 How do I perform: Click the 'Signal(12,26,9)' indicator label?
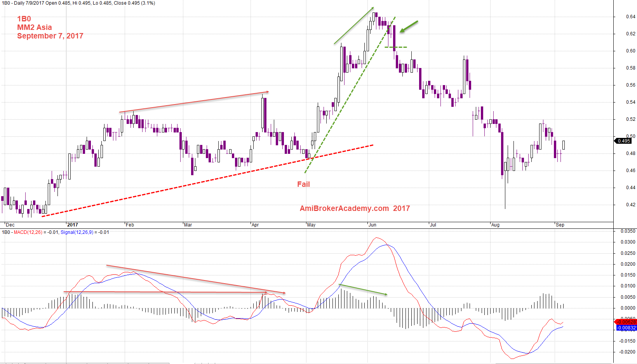(77, 232)
